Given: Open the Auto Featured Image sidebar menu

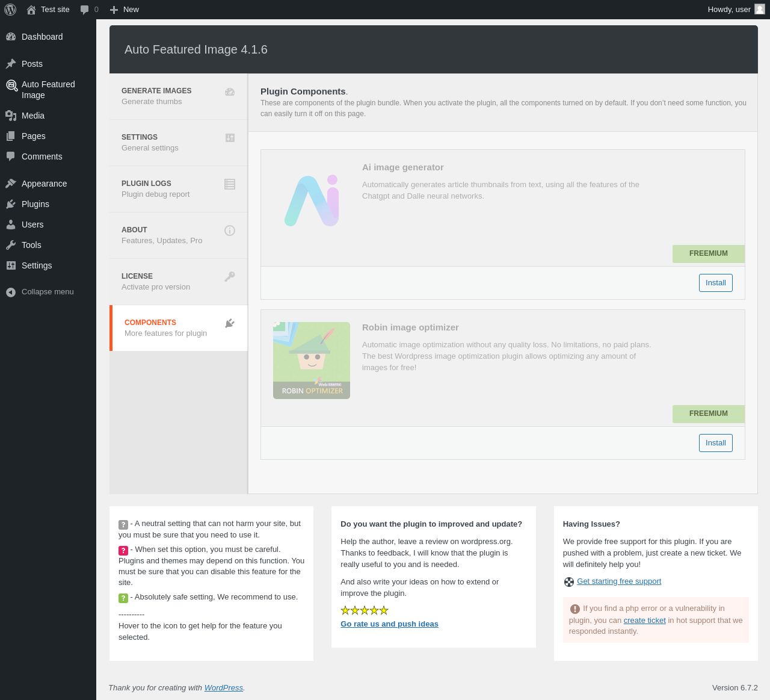Looking at the screenshot, I should [48, 90].
